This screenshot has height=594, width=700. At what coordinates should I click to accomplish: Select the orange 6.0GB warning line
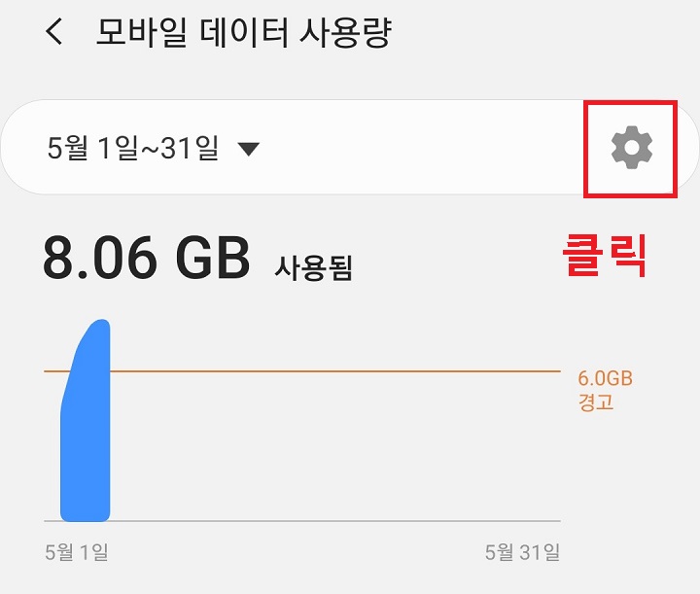coord(302,371)
